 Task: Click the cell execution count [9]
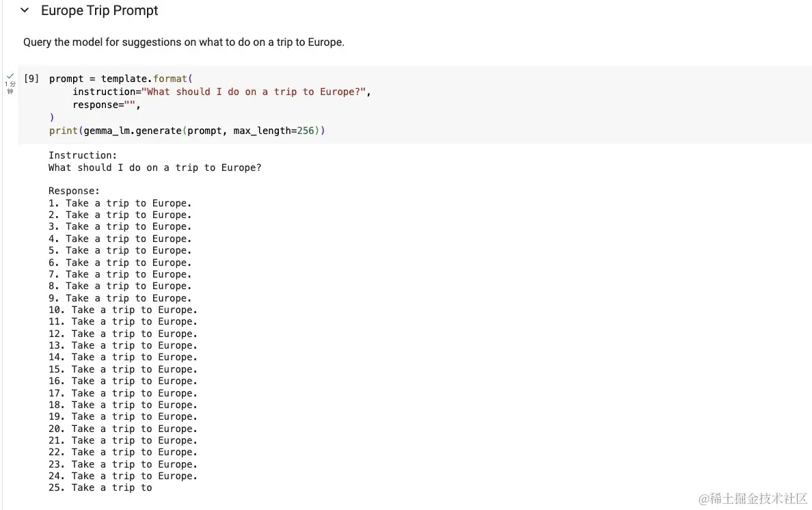31,79
